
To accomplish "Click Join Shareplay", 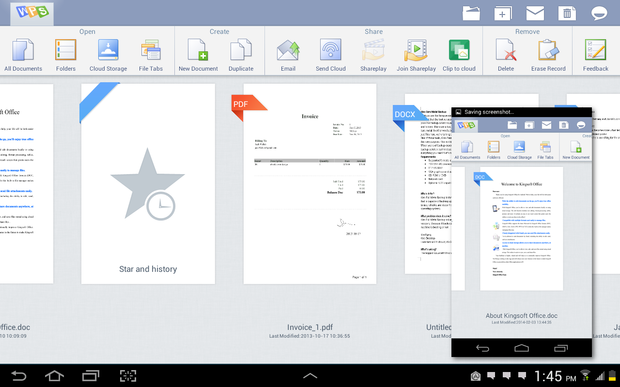I will point(416,55).
